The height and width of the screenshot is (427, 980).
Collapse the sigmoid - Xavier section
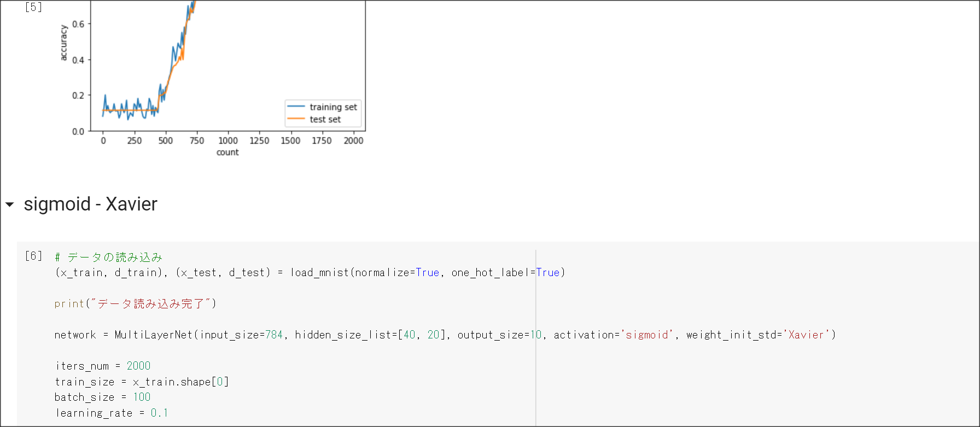9,204
